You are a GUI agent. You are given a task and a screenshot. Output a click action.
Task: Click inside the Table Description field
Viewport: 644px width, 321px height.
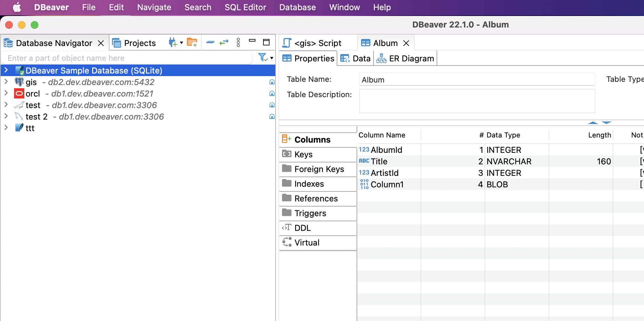(476, 101)
